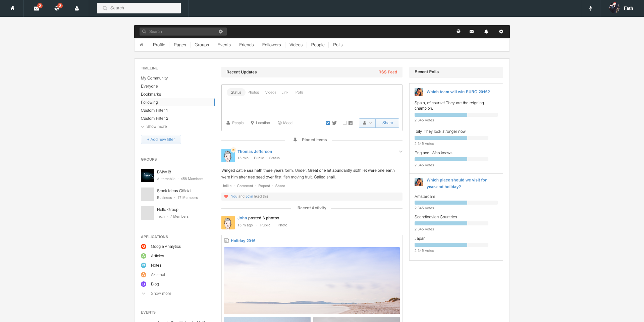
Task: Click the Add new filter button
Action: click(x=161, y=140)
